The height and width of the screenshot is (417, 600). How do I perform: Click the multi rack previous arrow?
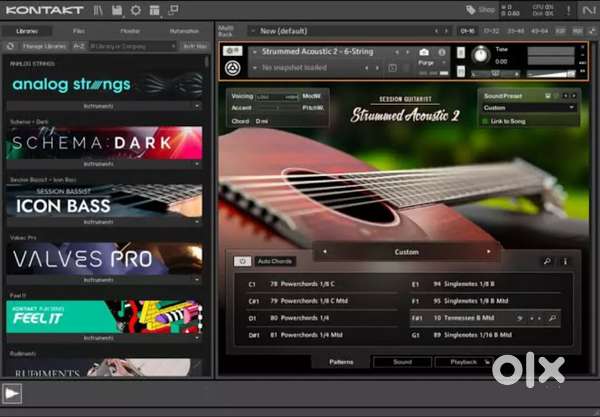point(436,31)
